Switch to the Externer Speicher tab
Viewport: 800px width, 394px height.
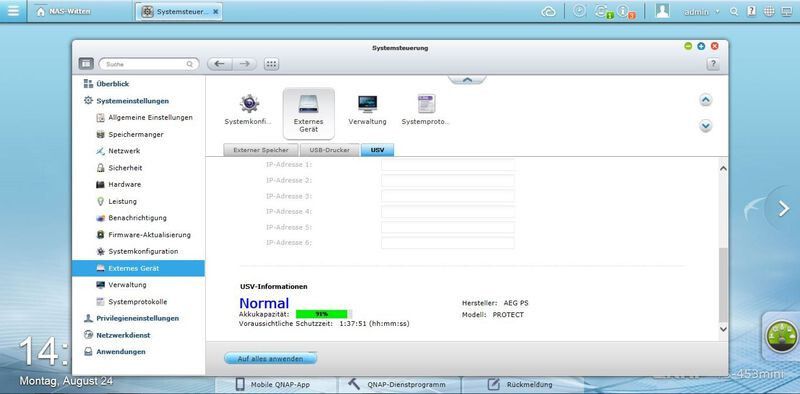coord(261,151)
